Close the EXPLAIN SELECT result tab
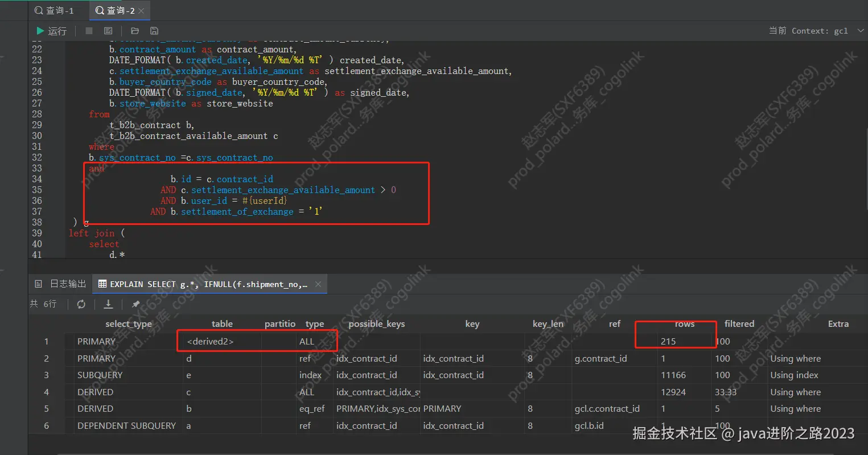Screen dimensions: 868x455 (x=318, y=284)
